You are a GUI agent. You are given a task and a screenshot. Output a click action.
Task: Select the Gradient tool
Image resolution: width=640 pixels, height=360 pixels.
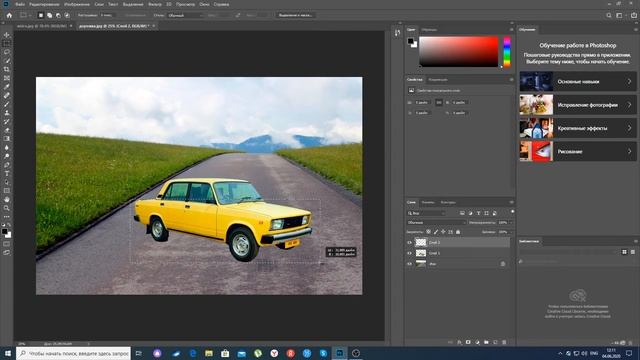coord(7,139)
